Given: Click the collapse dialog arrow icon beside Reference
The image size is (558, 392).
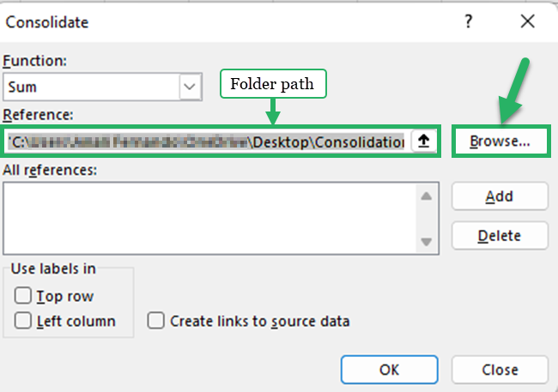Looking at the screenshot, I should (422, 142).
